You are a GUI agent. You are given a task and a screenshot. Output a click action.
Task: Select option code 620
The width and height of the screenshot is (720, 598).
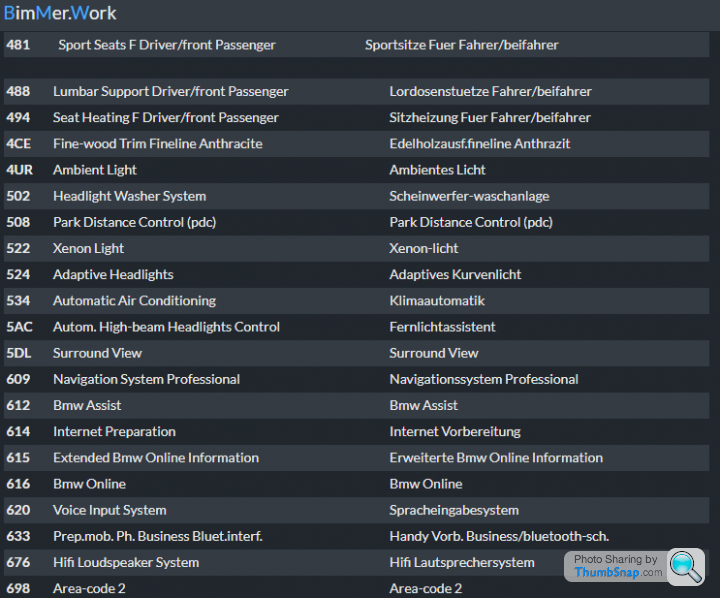pyautogui.click(x=18, y=510)
